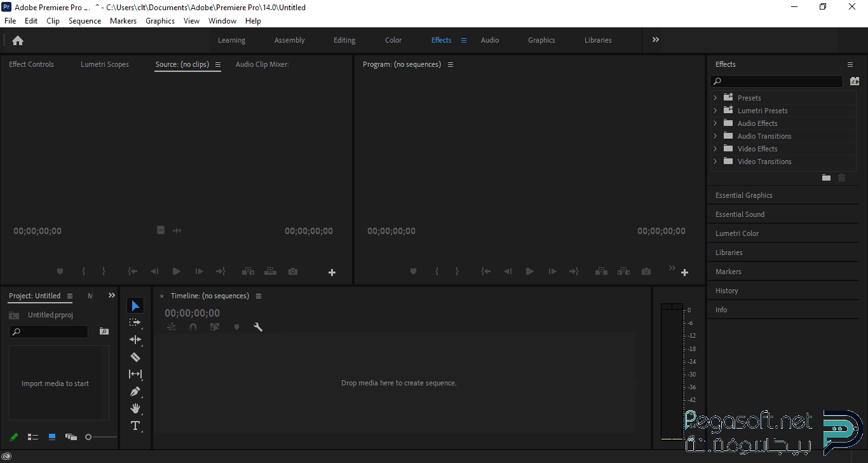Screen dimensions: 868x463
Task: Click the Export Frame camera in Program monitor
Action: pyautogui.click(x=646, y=272)
